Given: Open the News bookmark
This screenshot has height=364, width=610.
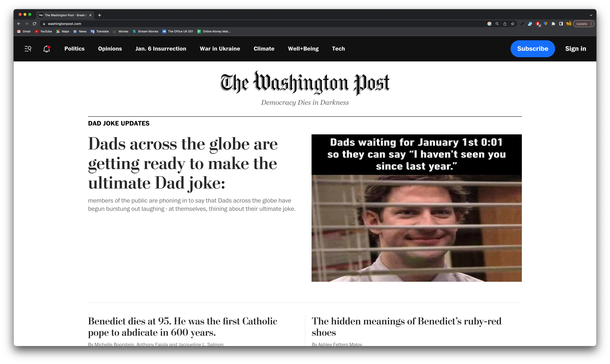Looking at the screenshot, I should 80,32.
